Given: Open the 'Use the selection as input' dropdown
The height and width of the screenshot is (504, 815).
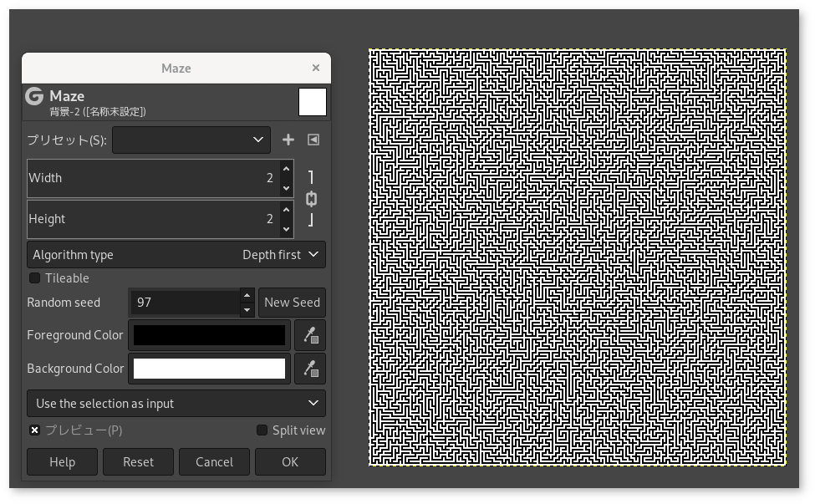Looking at the screenshot, I should click(176, 404).
